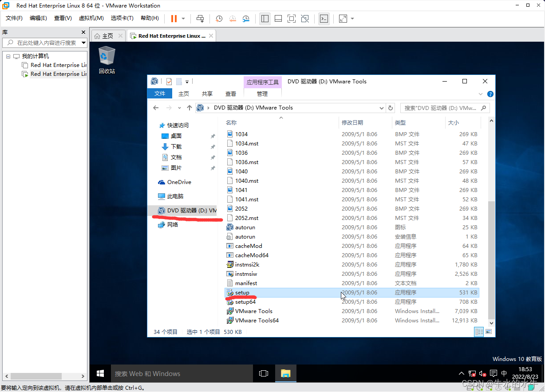Screen dimensions: 545x392
Task: Refresh the DVD drive folder view
Action: pyautogui.click(x=391, y=108)
